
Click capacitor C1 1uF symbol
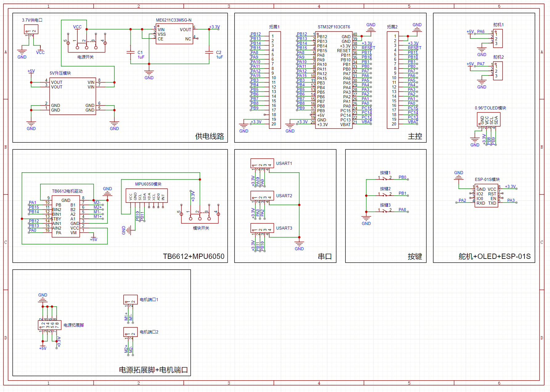point(131,52)
